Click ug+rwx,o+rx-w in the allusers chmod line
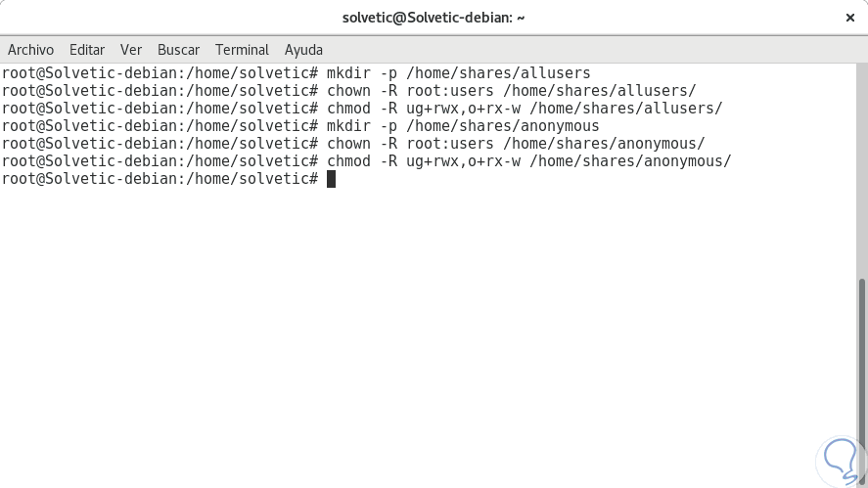 pos(462,109)
